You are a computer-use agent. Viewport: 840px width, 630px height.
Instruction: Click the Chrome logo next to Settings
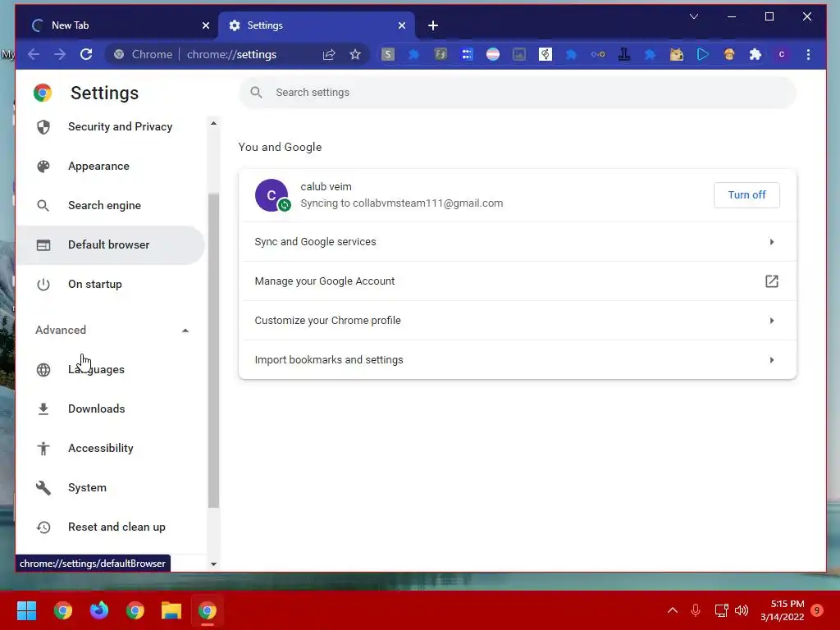point(43,93)
